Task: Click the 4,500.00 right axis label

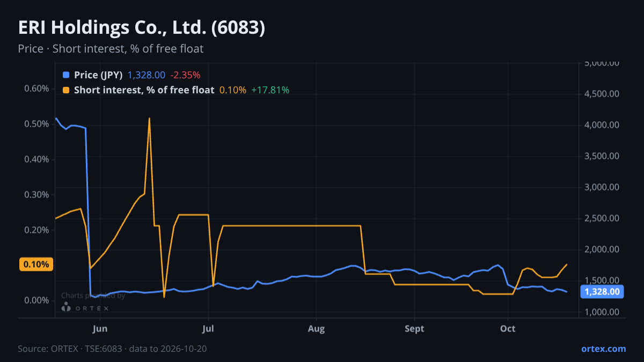Action: click(602, 94)
